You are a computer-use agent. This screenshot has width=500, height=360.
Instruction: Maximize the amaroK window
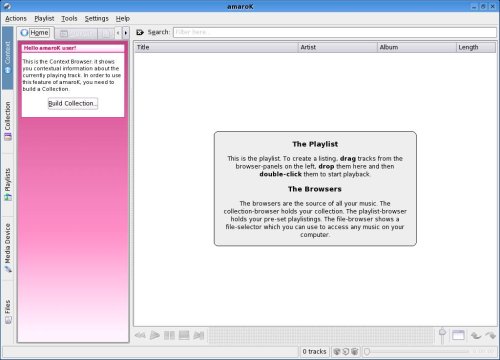483,6
